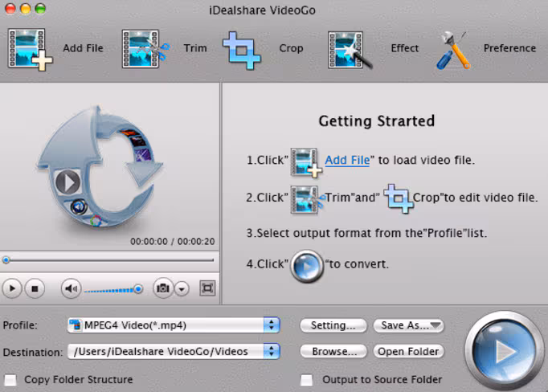Toggle full screen preview icon
548x392 pixels.
pyautogui.click(x=207, y=288)
